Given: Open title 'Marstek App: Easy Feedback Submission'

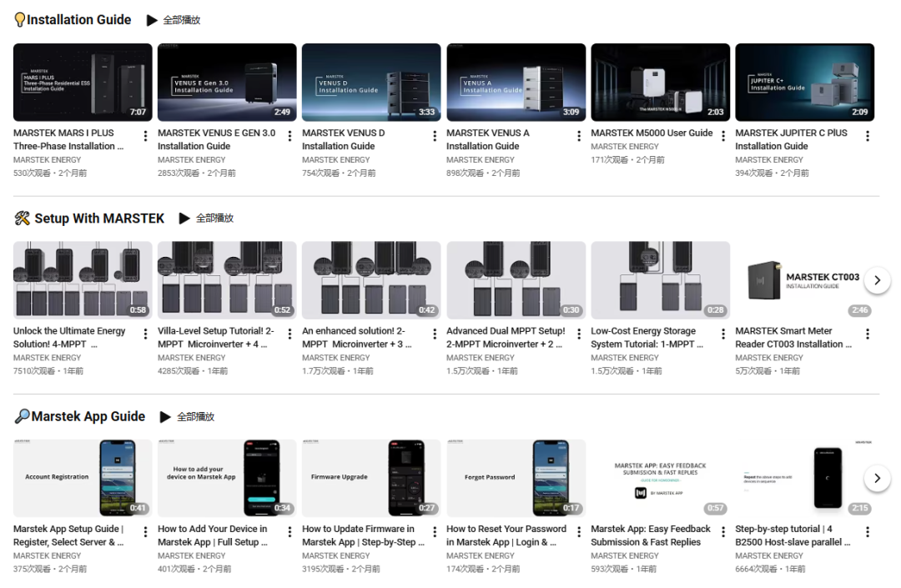Looking at the screenshot, I should coord(651,535).
